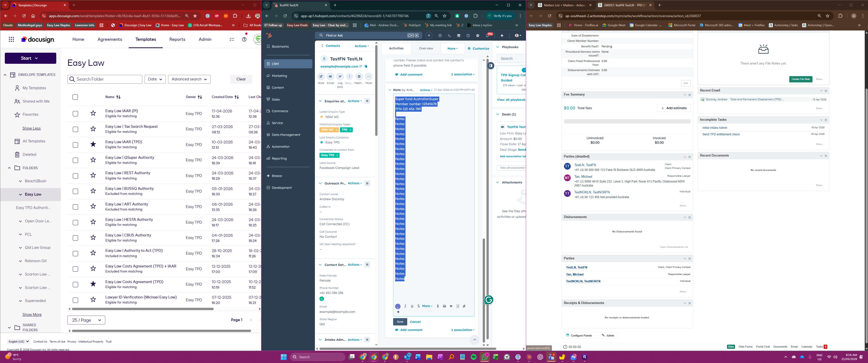Click italic formatting icon in note editor

click(x=405, y=306)
